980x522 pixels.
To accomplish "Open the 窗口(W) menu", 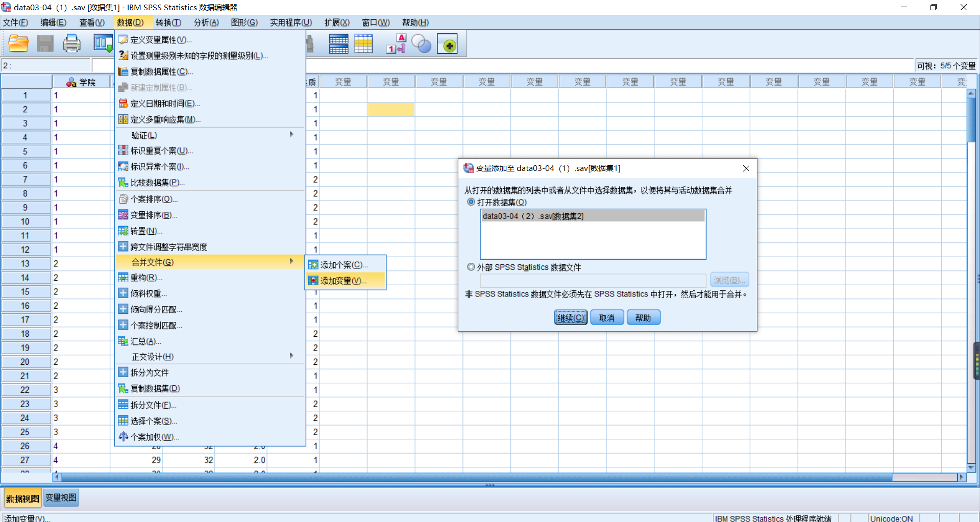I will coord(376,22).
